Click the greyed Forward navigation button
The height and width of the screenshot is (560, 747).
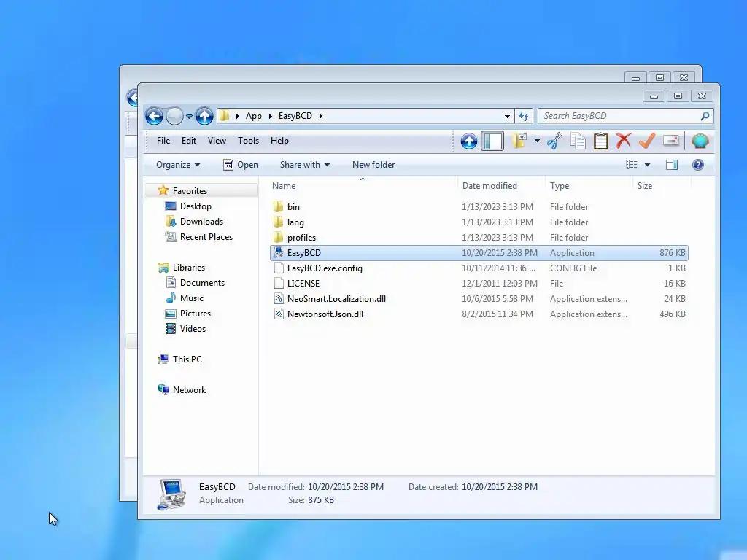[174, 116]
